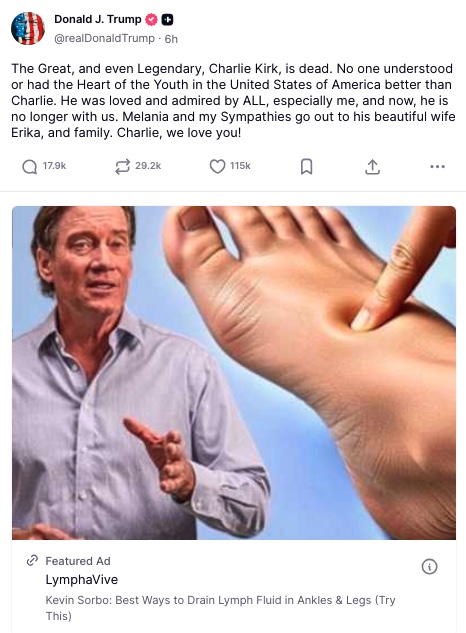
Task: Click the pink verified badge
Action: [151, 19]
